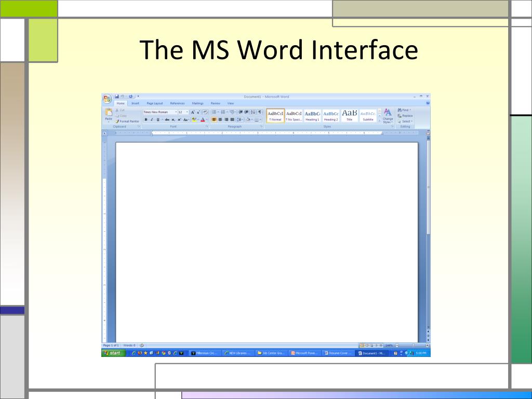Open the Word Help icon
Viewport: 532px width, 399px height.
428,103
